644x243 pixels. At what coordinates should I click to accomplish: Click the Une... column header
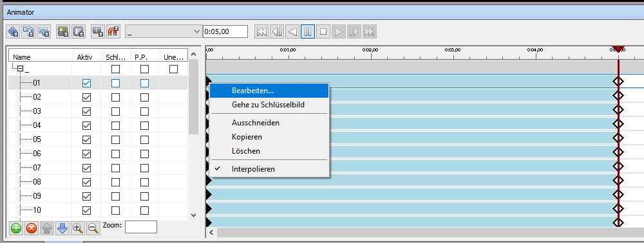pos(173,57)
